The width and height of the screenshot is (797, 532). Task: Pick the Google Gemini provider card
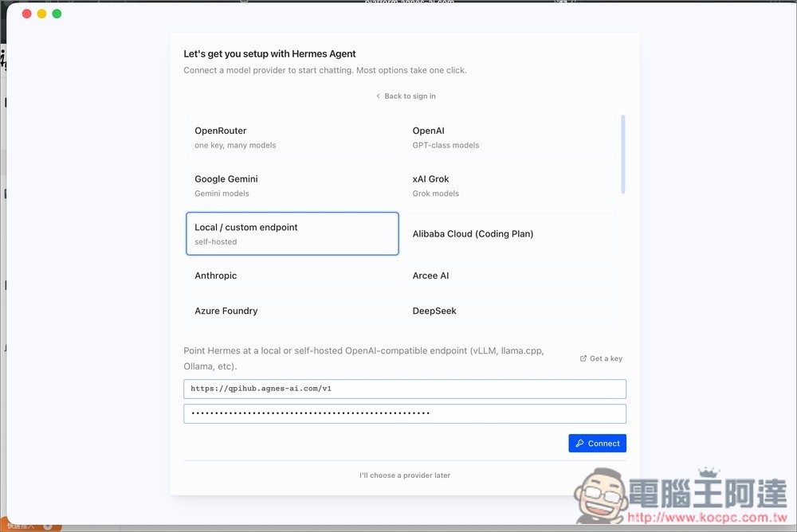tap(292, 186)
